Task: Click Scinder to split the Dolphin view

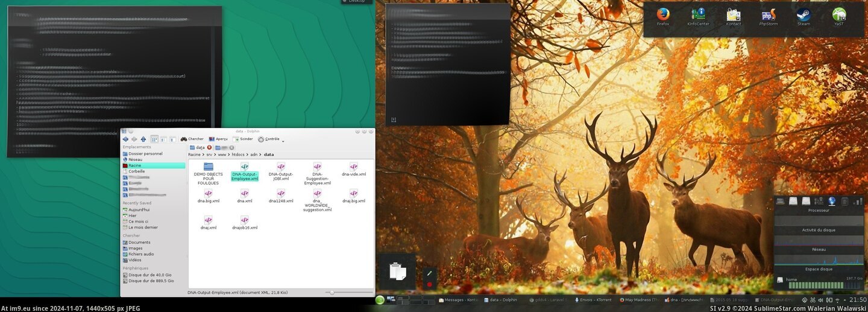Action: [243, 139]
